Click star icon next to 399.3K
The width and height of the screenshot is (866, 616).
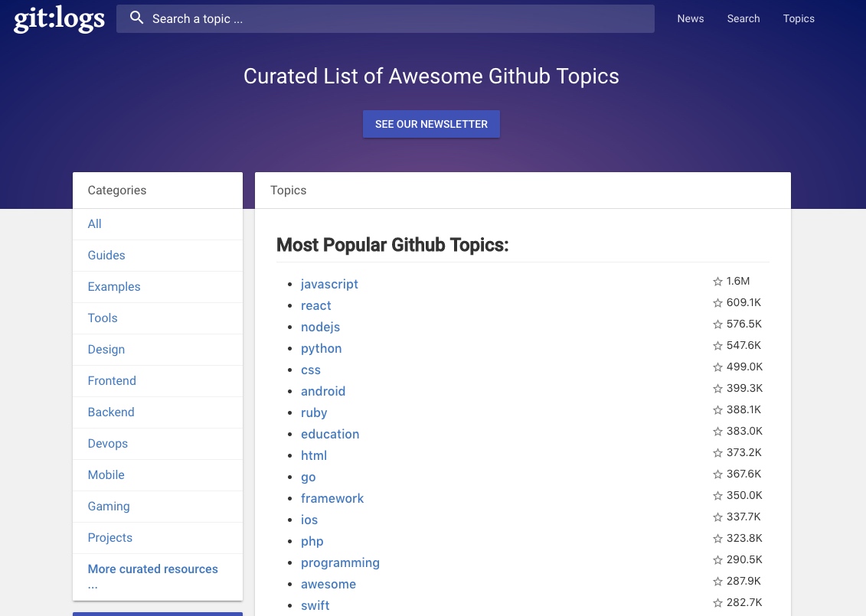(718, 389)
